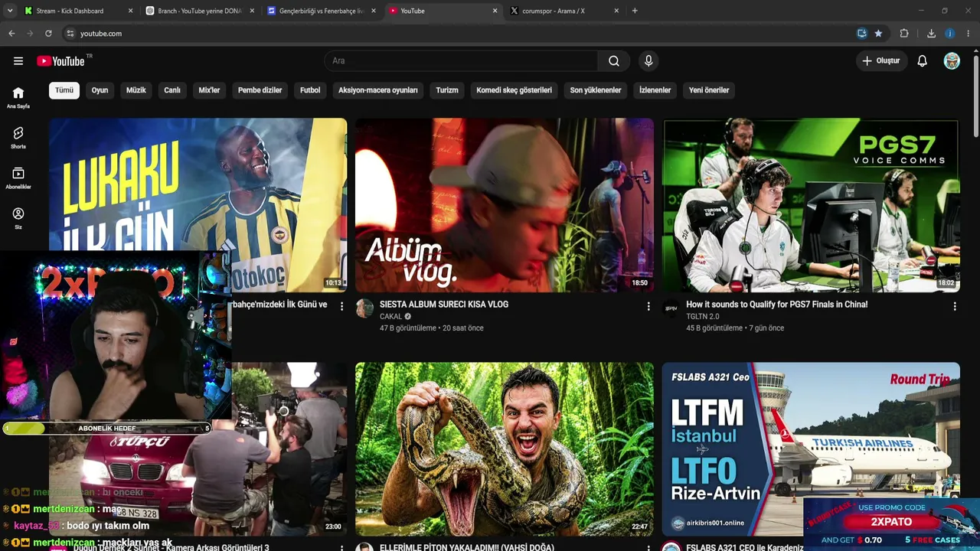The image size is (980, 551).
Task: Open the YouTube account avatar menu
Action: (952, 61)
